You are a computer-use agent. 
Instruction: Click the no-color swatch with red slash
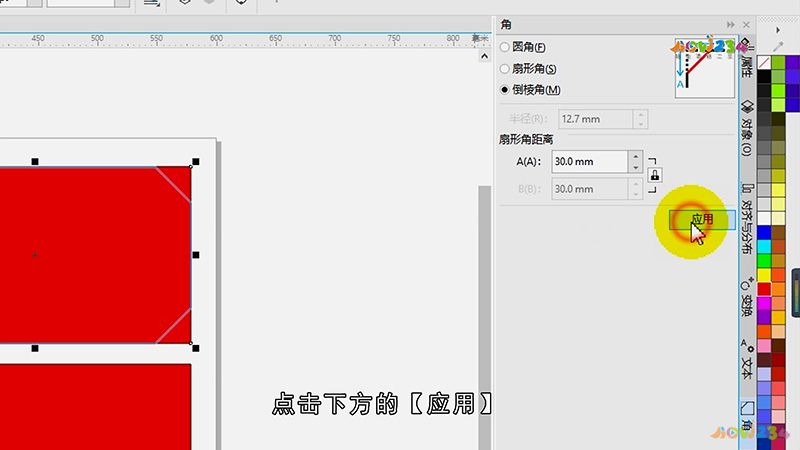coord(764,62)
